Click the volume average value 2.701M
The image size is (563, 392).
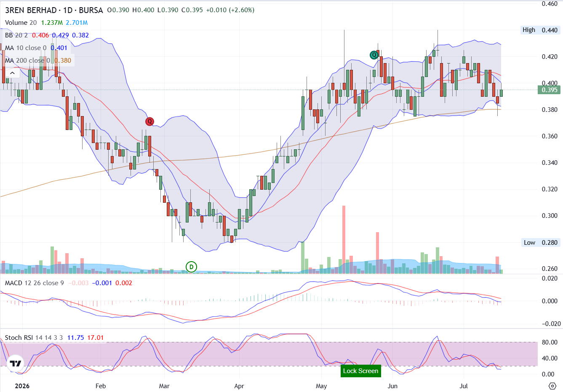[77, 23]
